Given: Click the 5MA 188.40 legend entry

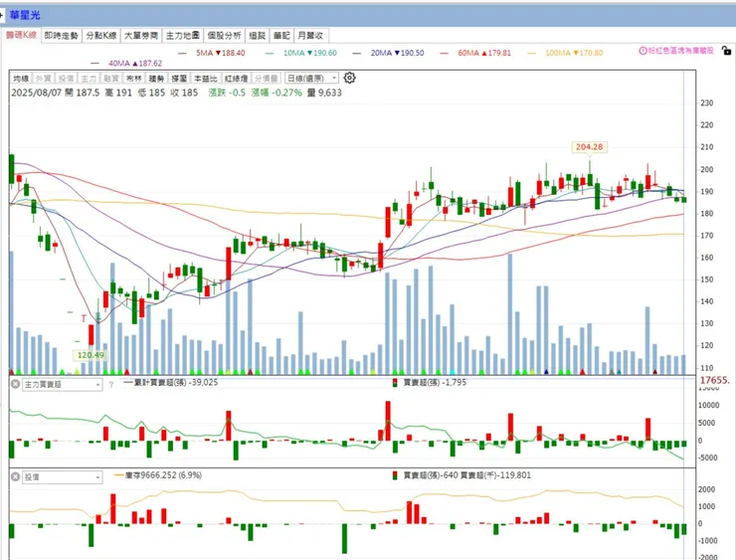Looking at the screenshot, I should 212,53.
